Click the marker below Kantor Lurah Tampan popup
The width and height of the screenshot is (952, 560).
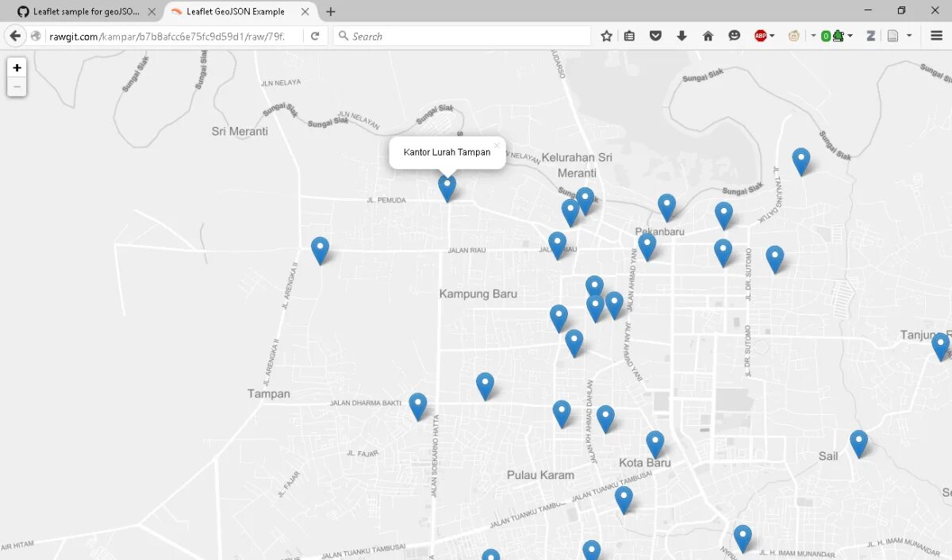(x=447, y=187)
